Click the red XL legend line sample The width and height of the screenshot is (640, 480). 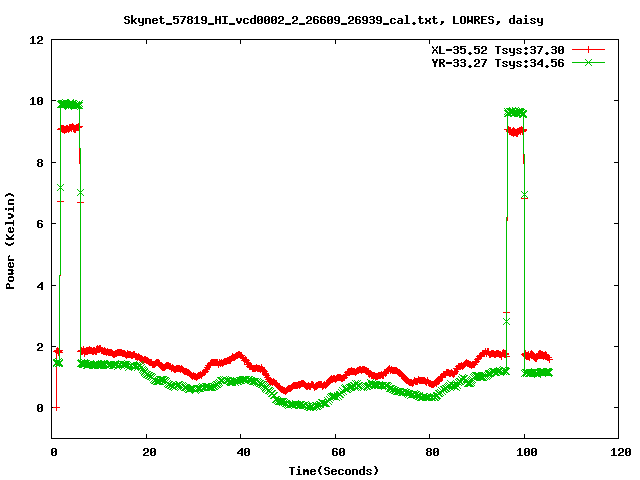coord(588,50)
